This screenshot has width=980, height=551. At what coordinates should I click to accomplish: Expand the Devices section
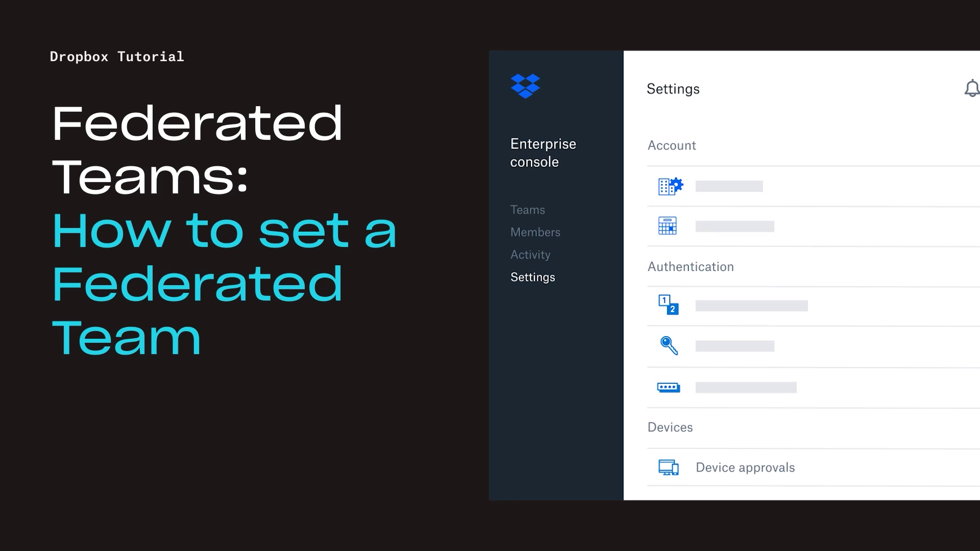[670, 427]
